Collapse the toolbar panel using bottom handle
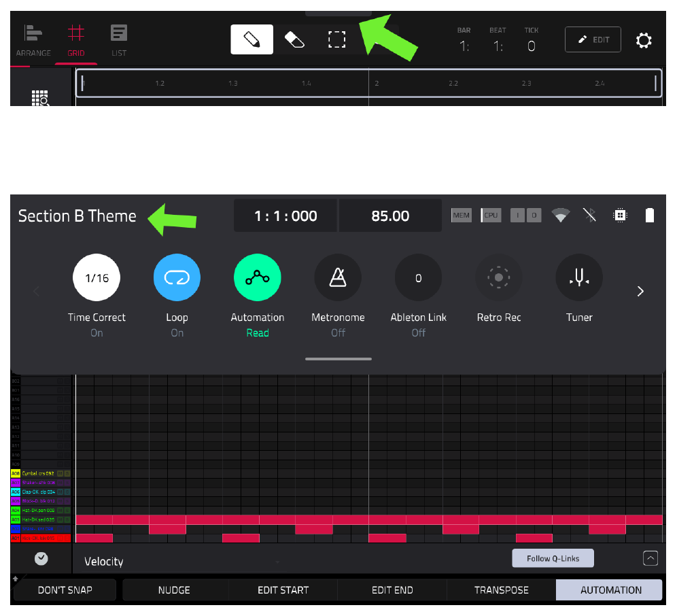The image size is (677, 616). (338, 358)
